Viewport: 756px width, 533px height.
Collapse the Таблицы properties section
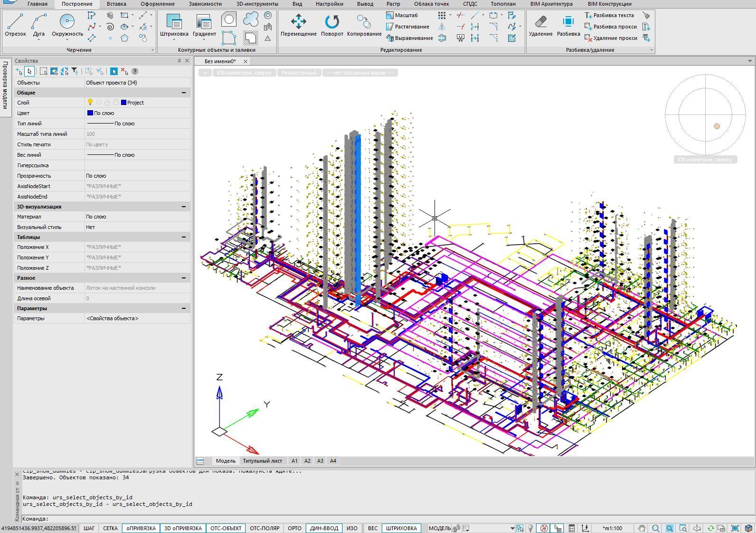[x=184, y=237]
